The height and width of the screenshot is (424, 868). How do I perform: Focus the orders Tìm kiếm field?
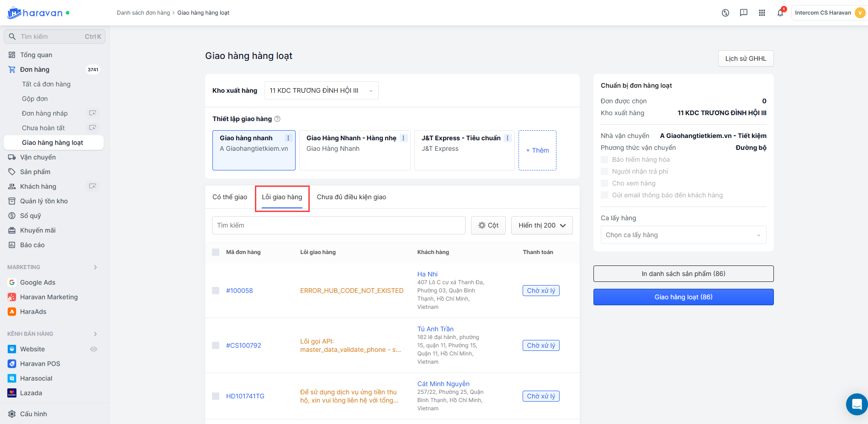pyautogui.click(x=339, y=225)
